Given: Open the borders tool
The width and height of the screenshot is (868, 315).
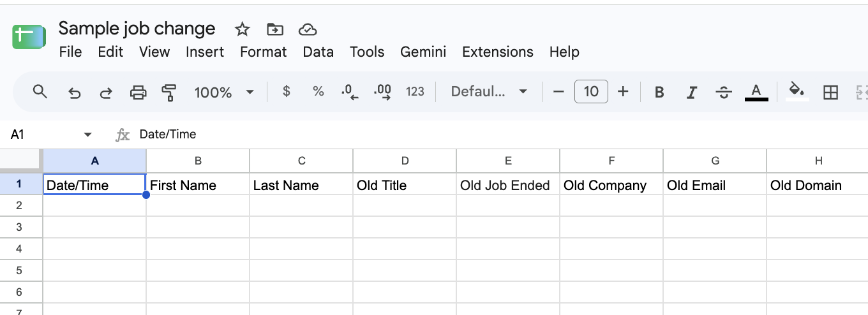Looking at the screenshot, I should point(830,92).
